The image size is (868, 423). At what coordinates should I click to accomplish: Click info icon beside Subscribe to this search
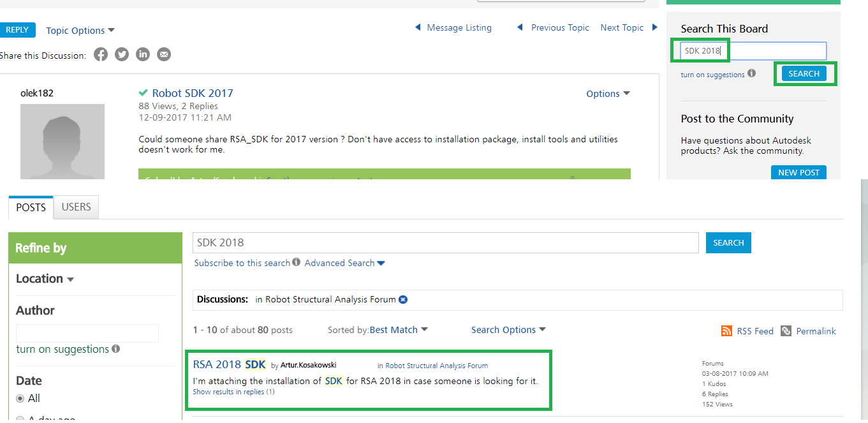296,263
